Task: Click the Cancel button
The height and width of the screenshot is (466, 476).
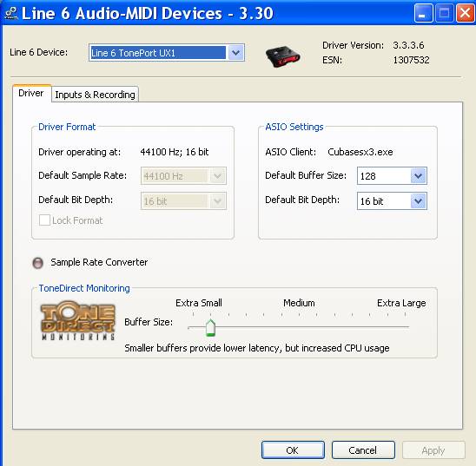Action: point(363,450)
